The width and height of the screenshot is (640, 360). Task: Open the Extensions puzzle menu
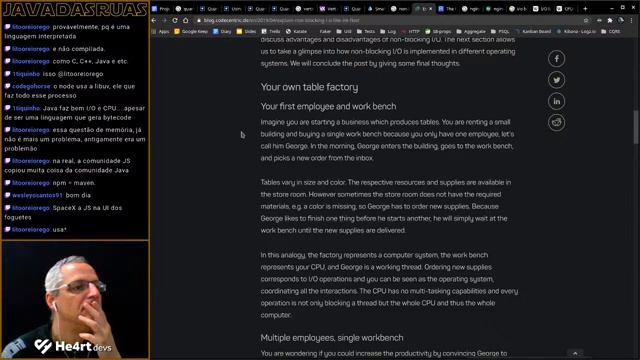(x=610, y=20)
